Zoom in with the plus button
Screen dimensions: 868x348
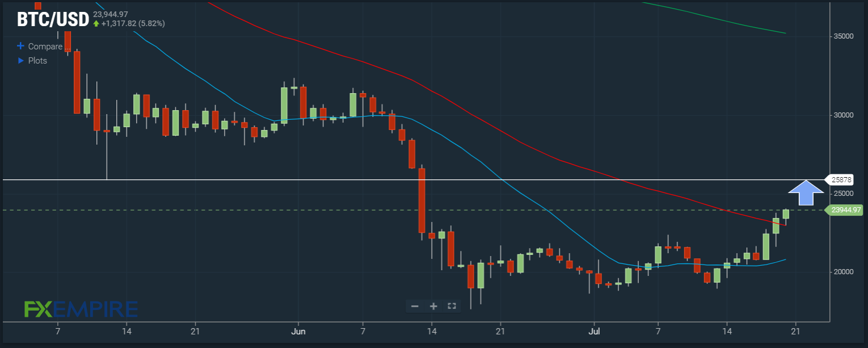[433, 306]
